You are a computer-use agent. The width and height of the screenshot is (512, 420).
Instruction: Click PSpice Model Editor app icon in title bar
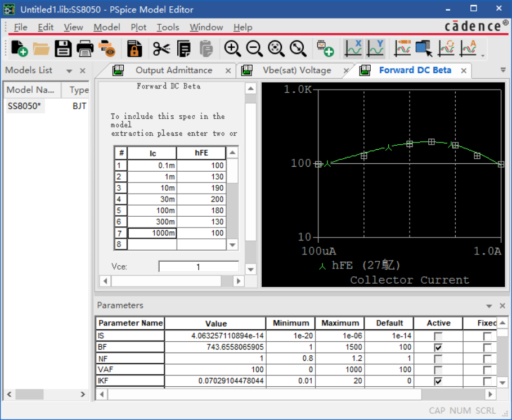click(9, 9)
